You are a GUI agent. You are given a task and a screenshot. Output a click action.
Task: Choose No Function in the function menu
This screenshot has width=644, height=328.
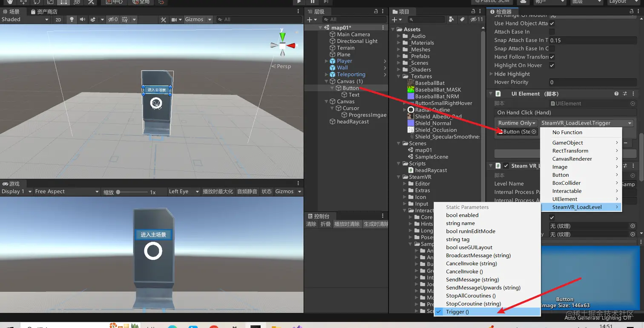(x=581, y=132)
